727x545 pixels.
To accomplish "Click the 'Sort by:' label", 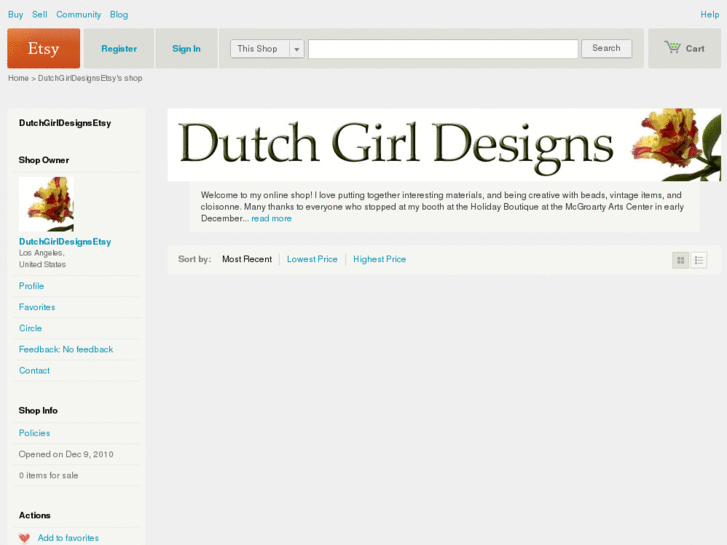I will [x=195, y=259].
